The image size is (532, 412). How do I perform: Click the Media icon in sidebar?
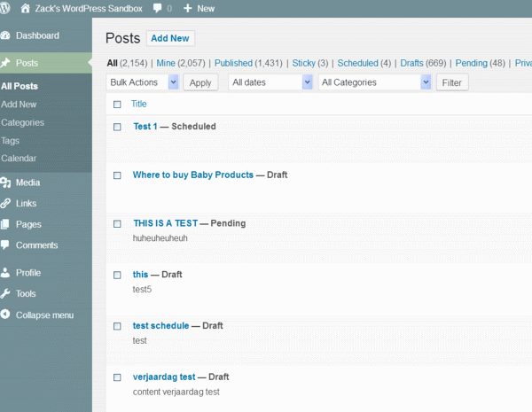pos(7,183)
